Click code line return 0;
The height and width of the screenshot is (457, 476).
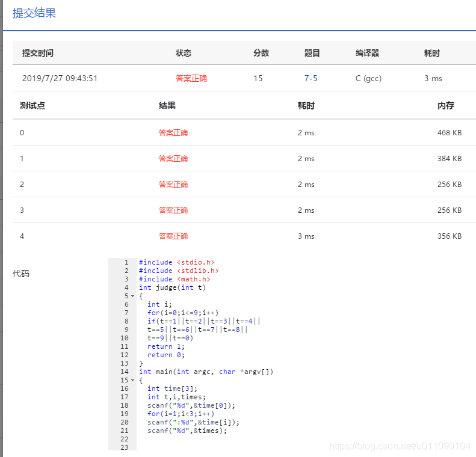click(x=166, y=355)
